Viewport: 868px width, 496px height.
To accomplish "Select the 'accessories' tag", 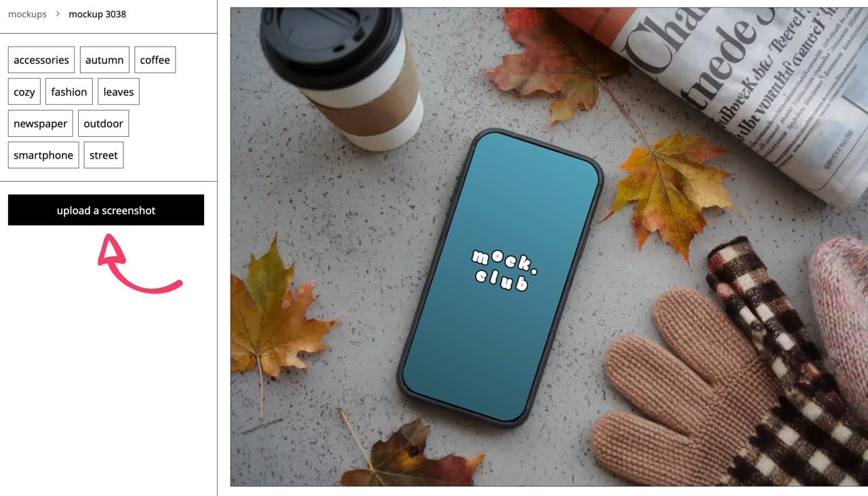I will (41, 60).
